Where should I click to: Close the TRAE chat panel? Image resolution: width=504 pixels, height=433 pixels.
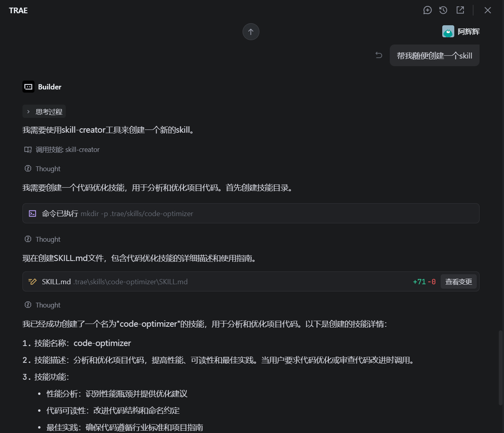[x=488, y=10]
